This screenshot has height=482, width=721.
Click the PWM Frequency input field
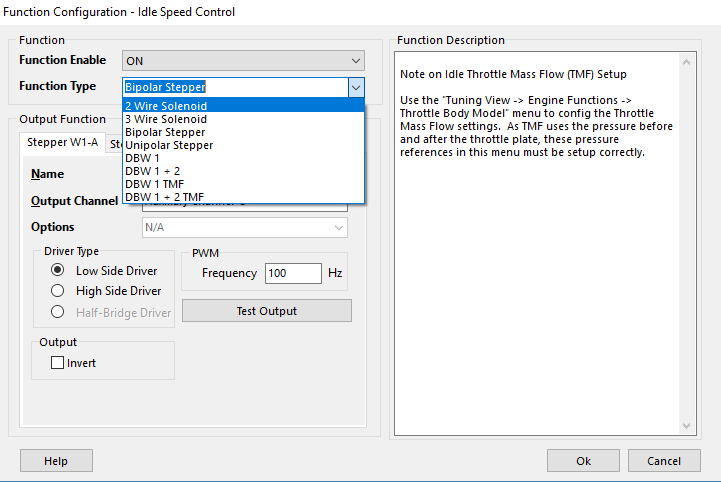(292, 273)
